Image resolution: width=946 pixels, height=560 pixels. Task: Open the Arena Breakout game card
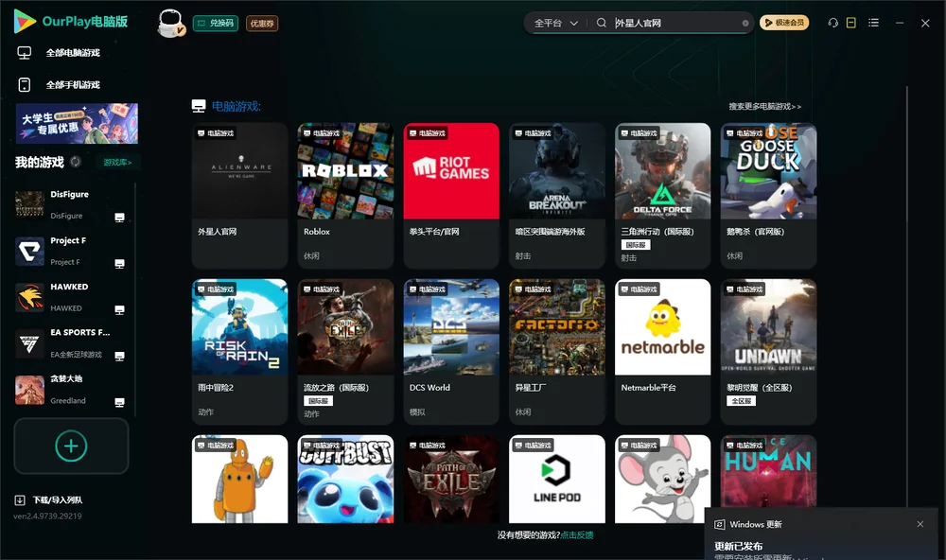557,195
